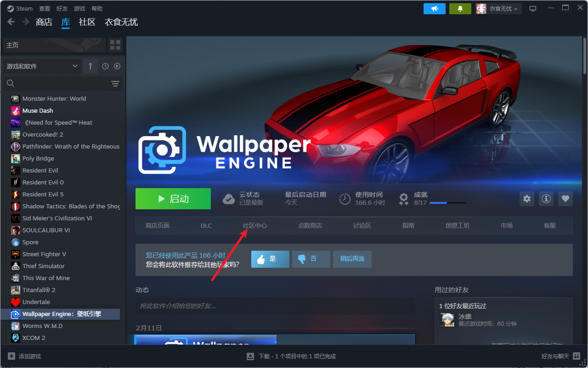Click the activity post input field
This screenshot has height=368, width=588.
tap(275, 306)
